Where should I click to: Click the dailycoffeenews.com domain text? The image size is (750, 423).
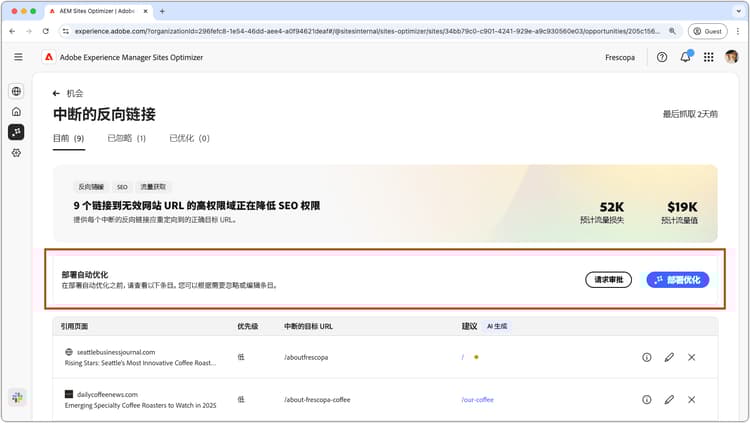point(107,395)
